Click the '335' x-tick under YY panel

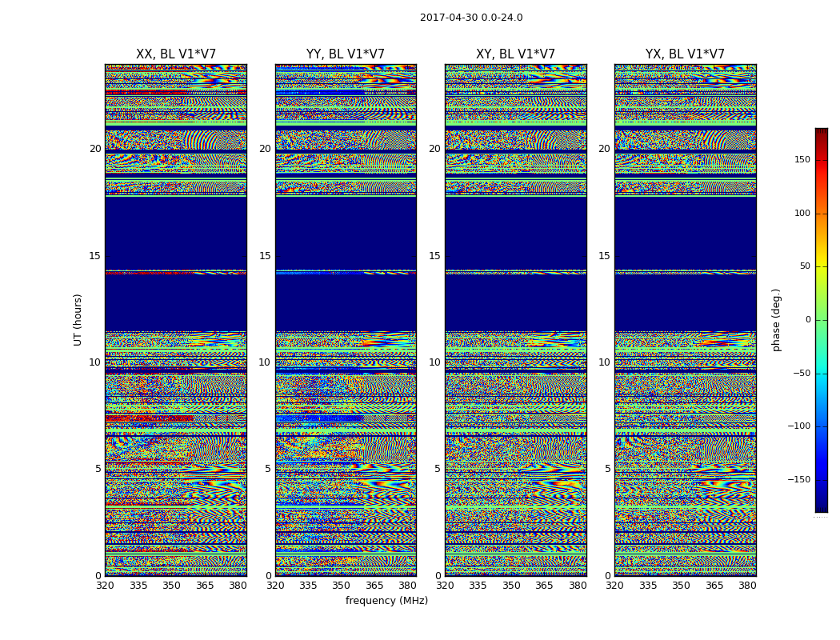point(308,586)
